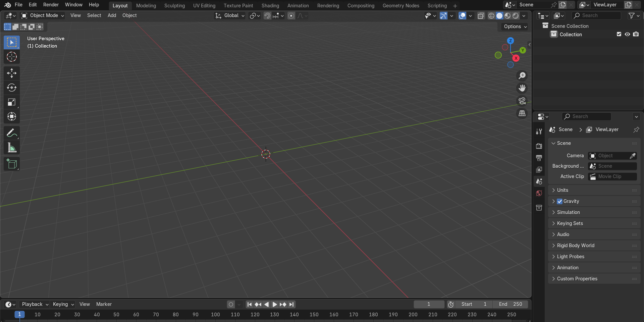The image size is (644, 322).
Task: Open the viewport Add menu
Action: pos(112,15)
